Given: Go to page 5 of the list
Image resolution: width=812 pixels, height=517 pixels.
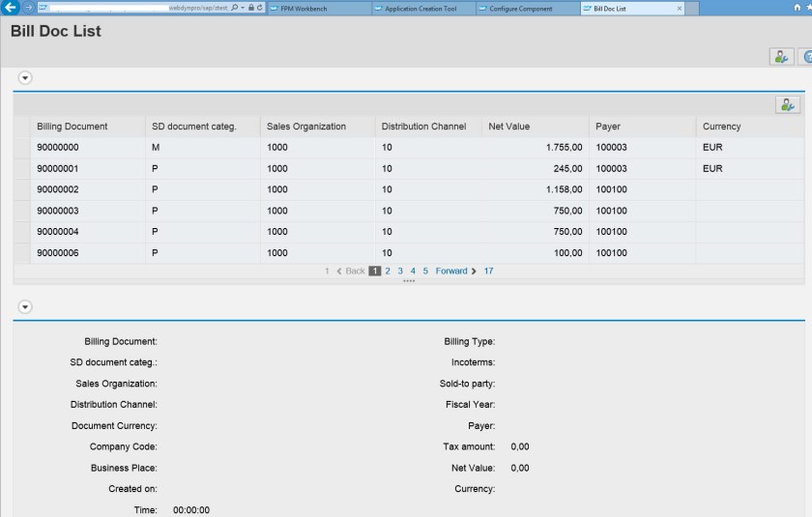Looking at the screenshot, I should click(425, 271).
